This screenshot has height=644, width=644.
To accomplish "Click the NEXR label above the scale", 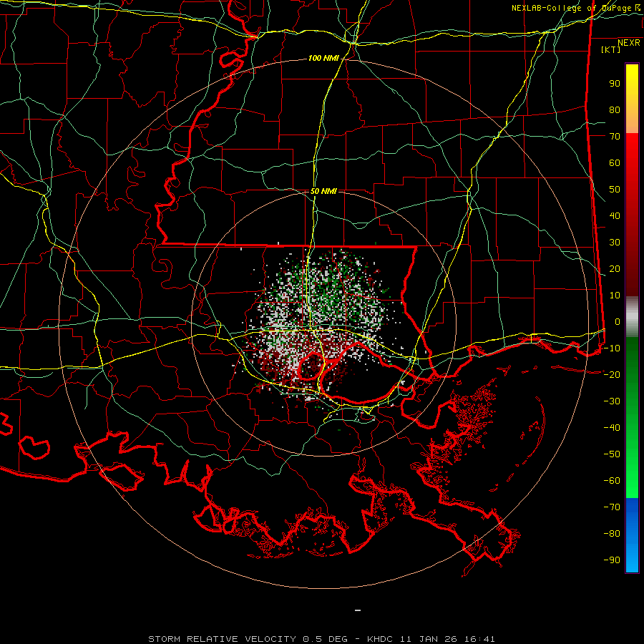I will tap(629, 43).
